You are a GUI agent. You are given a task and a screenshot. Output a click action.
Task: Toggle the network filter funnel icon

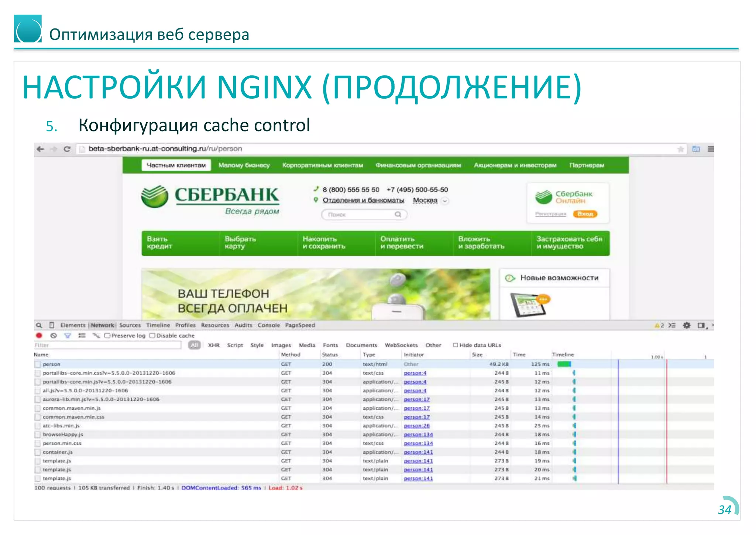point(68,335)
